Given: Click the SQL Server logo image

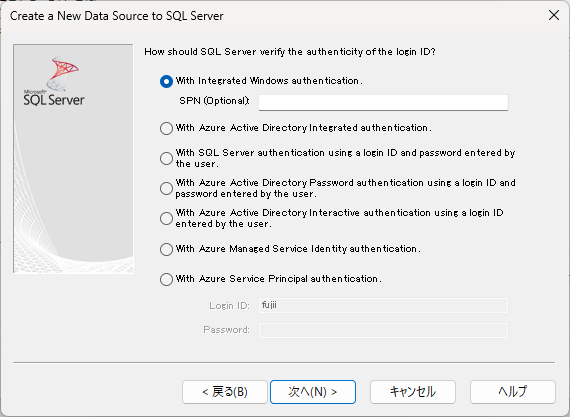Looking at the screenshot, I should click(54, 81).
